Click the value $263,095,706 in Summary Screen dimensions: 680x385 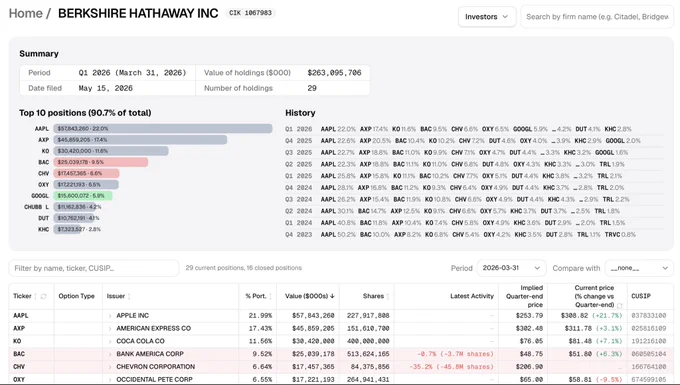tap(334, 73)
